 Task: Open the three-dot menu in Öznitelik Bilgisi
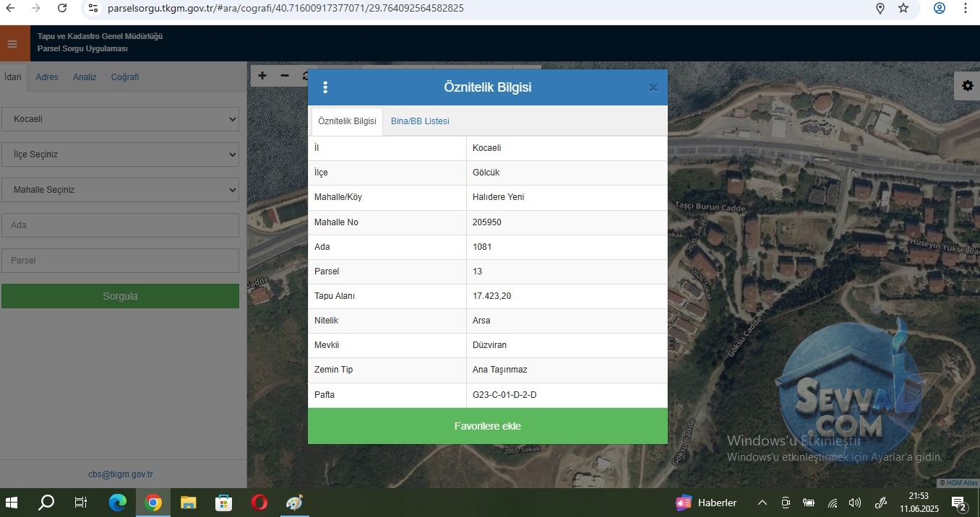pyautogui.click(x=325, y=87)
